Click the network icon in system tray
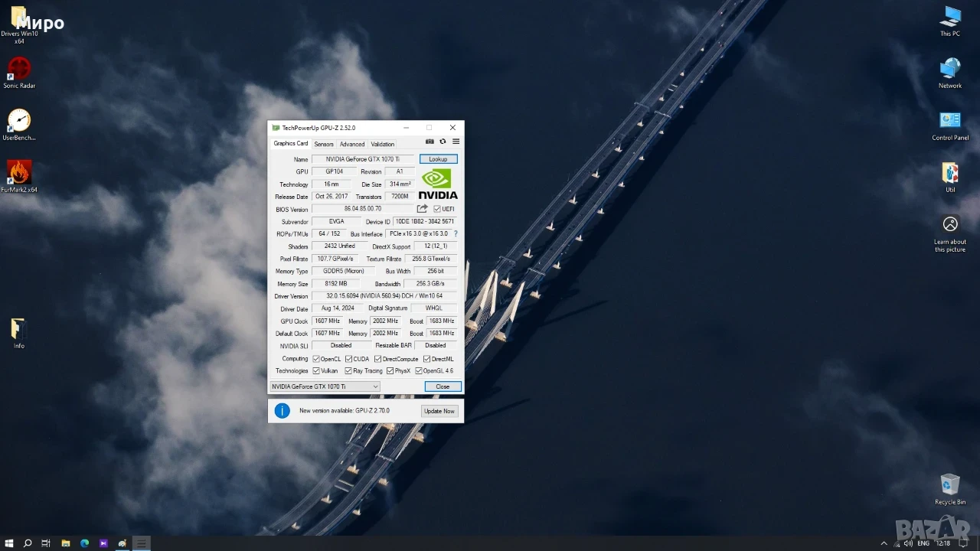This screenshot has height=551, width=980. (x=897, y=543)
